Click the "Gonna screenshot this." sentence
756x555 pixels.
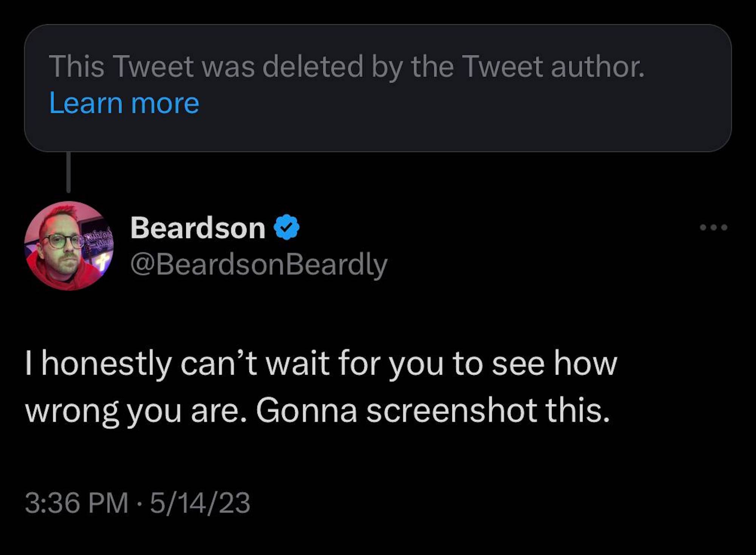coord(433,410)
